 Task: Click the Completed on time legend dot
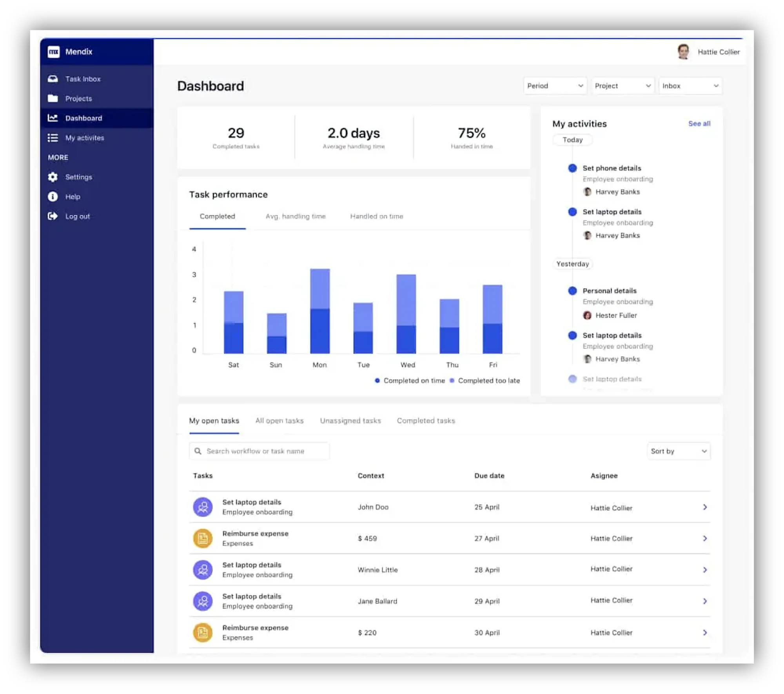pos(377,380)
